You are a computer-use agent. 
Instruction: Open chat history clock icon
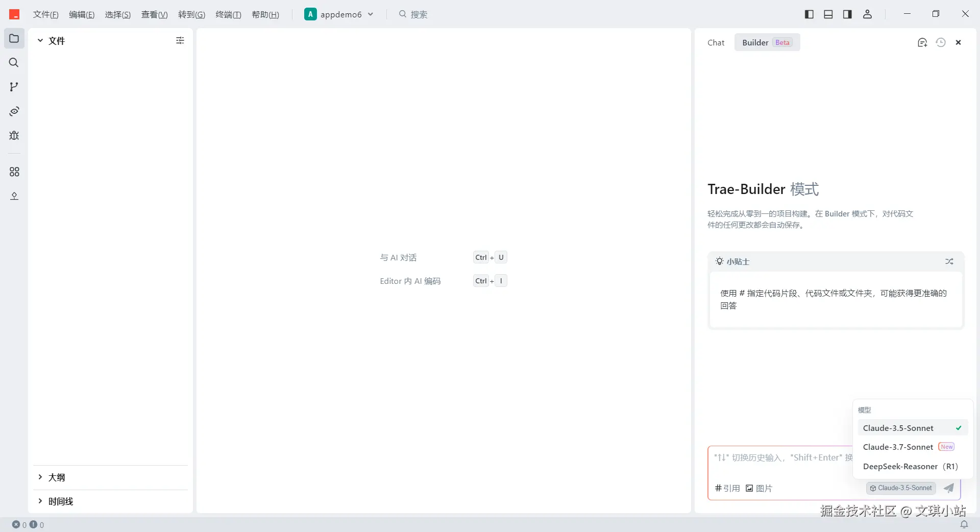coord(941,43)
